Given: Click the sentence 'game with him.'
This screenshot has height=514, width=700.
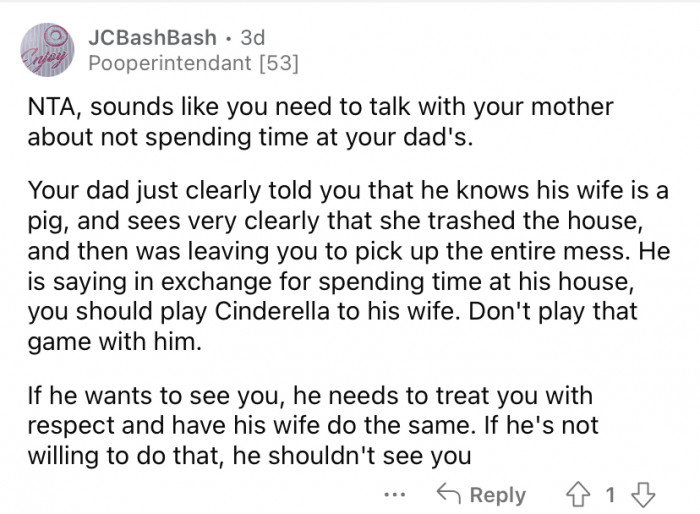Looking at the screenshot, I should coord(114,342).
